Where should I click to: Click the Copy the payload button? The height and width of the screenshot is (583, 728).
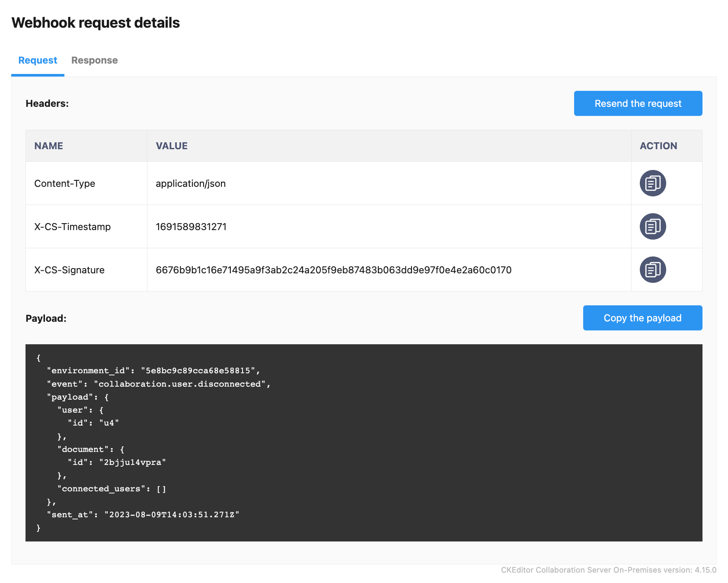pyautogui.click(x=642, y=318)
